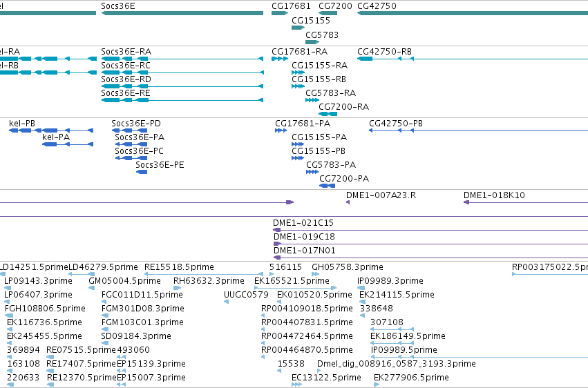
Task: Select clone DME1-018K10
Action: click(x=494, y=195)
